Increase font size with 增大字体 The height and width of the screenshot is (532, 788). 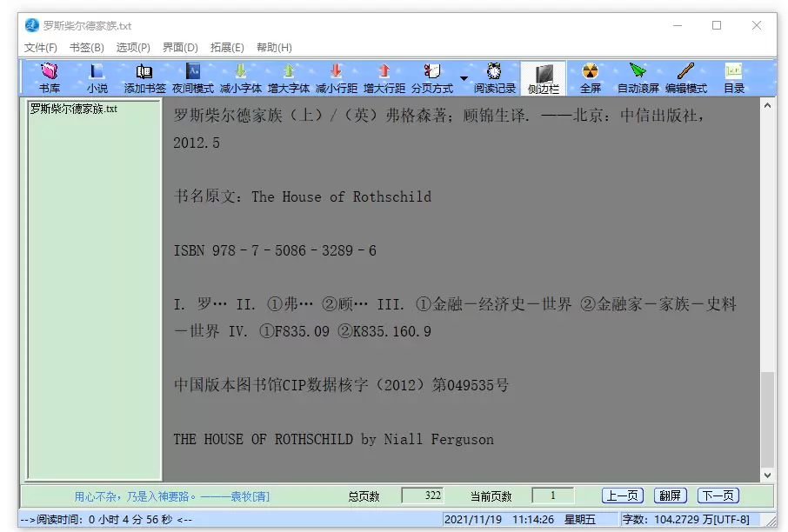(x=289, y=78)
